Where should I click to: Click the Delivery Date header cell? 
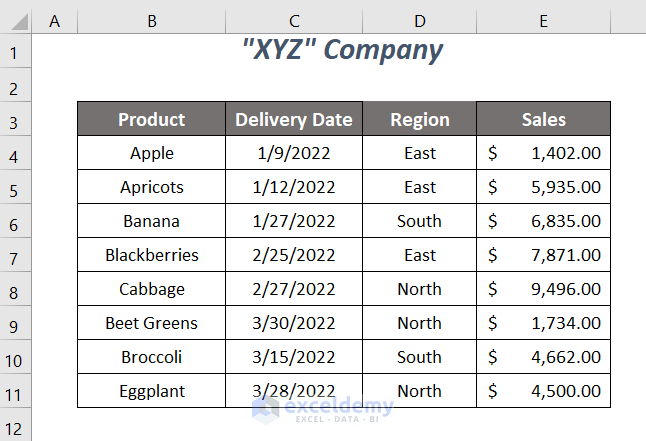pyautogui.click(x=293, y=120)
